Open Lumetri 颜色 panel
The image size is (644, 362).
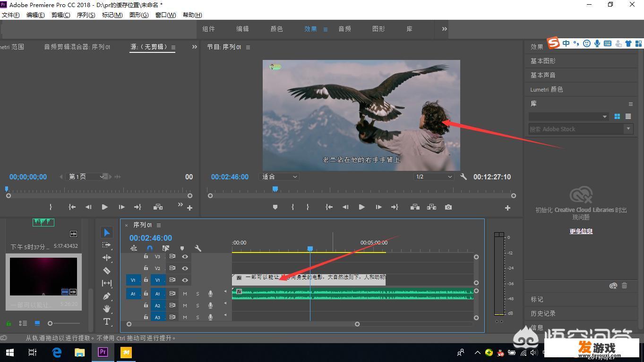pos(547,89)
